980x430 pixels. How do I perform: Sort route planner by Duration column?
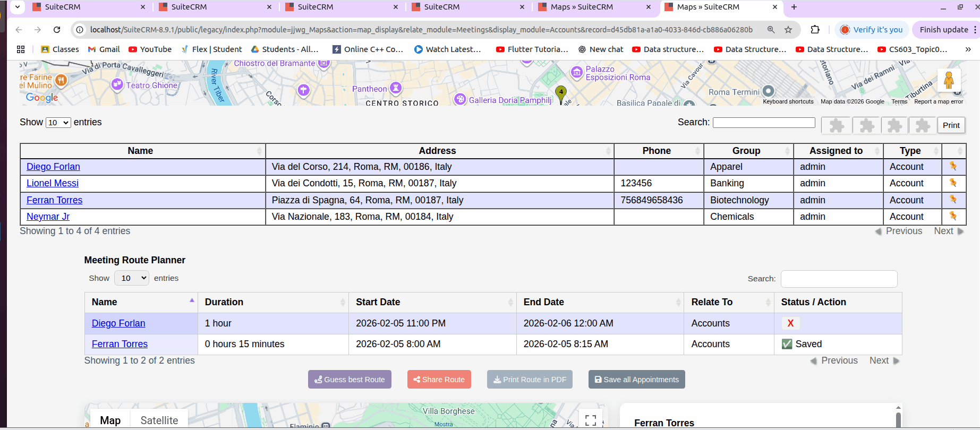(273, 302)
